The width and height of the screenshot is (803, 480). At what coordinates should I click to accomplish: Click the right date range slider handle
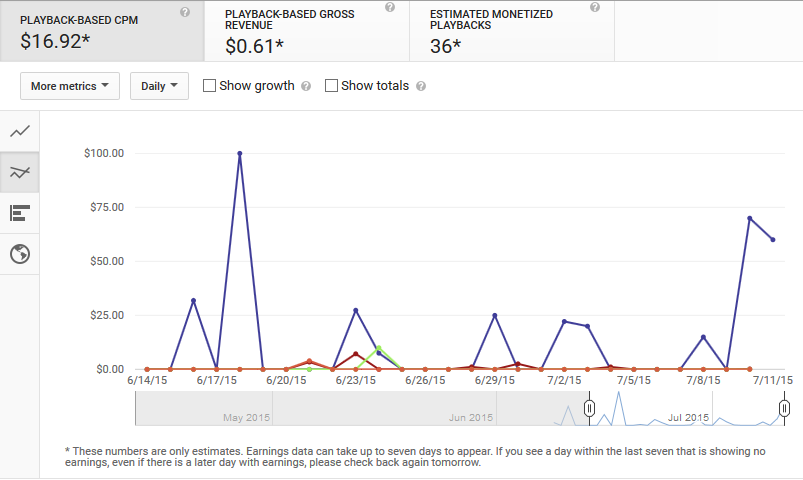(x=784, y=408)
